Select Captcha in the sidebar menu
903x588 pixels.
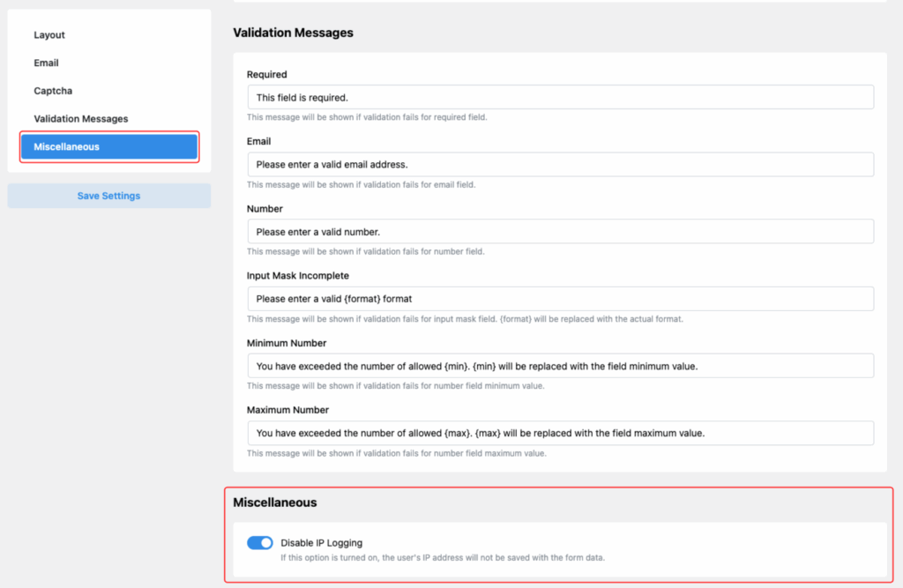(53, 91)
